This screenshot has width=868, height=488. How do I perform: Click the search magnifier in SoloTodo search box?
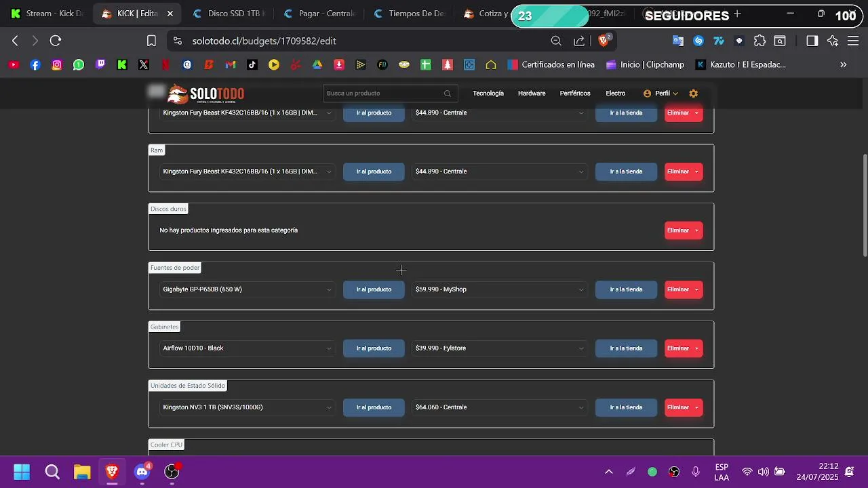pos(448,94)
